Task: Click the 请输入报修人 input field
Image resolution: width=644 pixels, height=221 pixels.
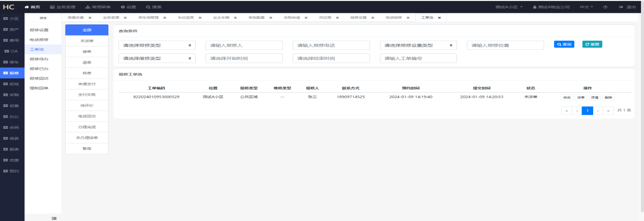Action: coord(244,45)
